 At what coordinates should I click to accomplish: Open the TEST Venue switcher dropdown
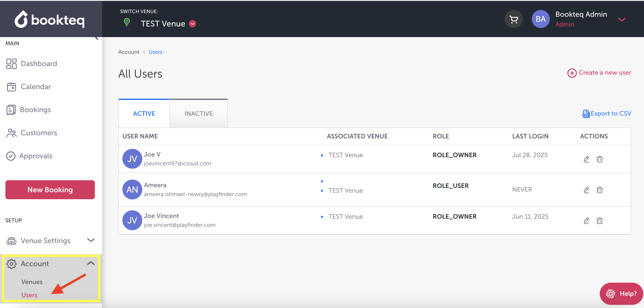coord(192,24)
